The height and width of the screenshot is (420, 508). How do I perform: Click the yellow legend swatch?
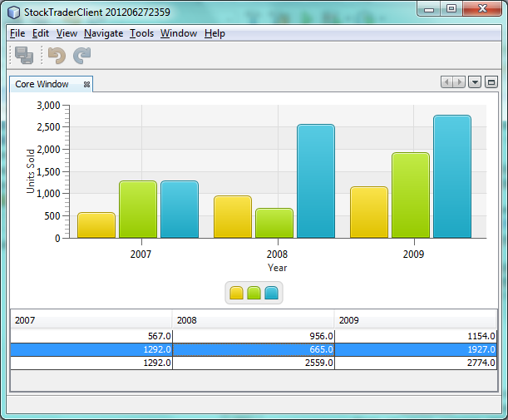(x=236, y=293)
